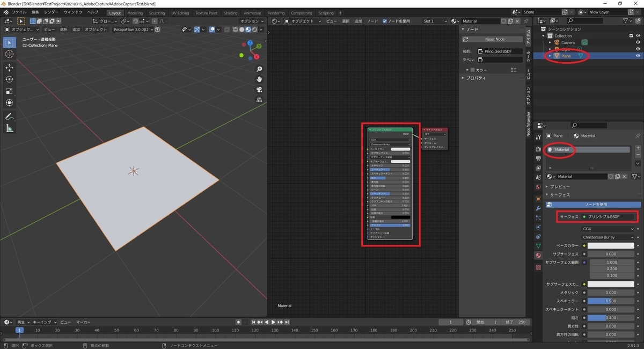This screenshot has height=349, width=644.
Task: Open the 再生 menu in timeline
Action: pyautogui.click(x=24, y=322)
